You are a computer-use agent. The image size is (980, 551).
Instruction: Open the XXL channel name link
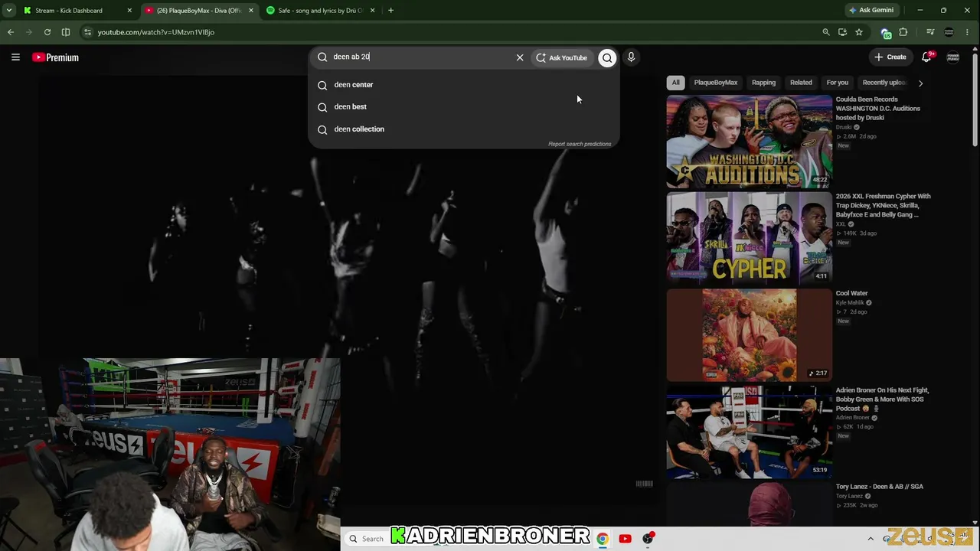[841, 224]
